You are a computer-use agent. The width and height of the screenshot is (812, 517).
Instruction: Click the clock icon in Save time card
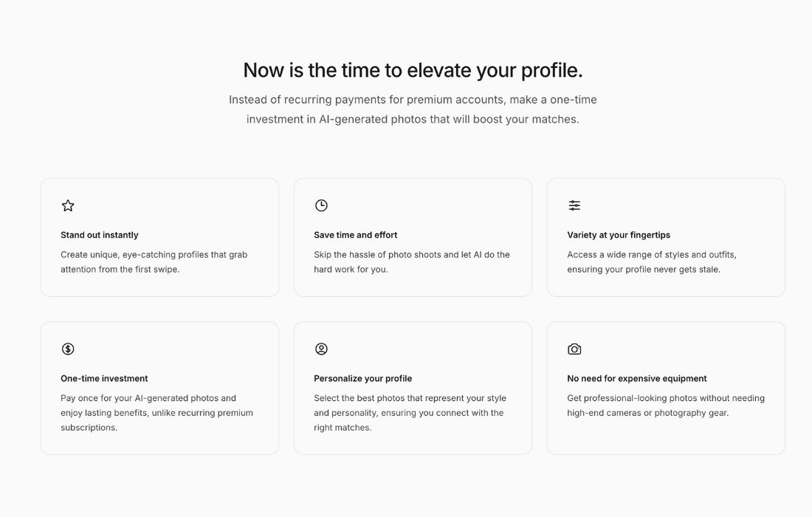point(321,205)
